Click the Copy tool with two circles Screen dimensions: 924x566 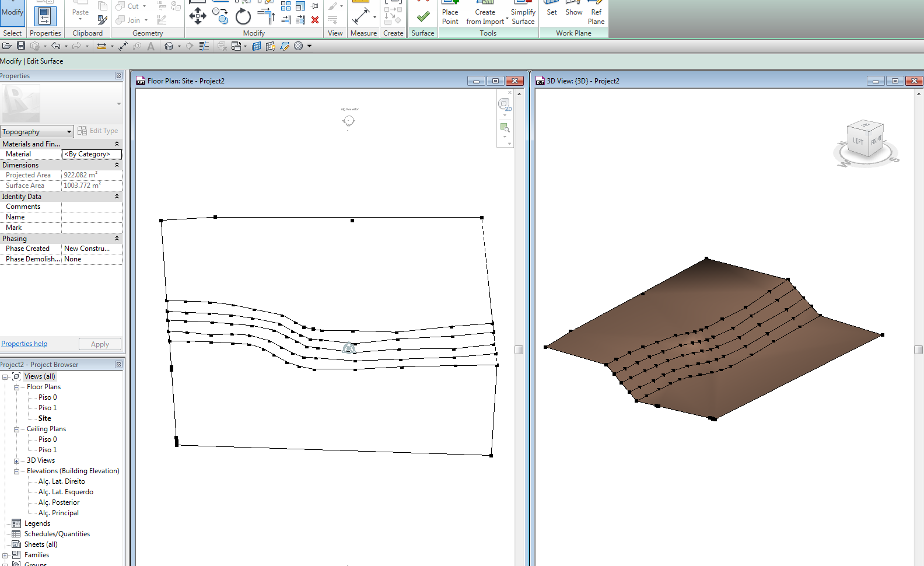click(220, 16)
